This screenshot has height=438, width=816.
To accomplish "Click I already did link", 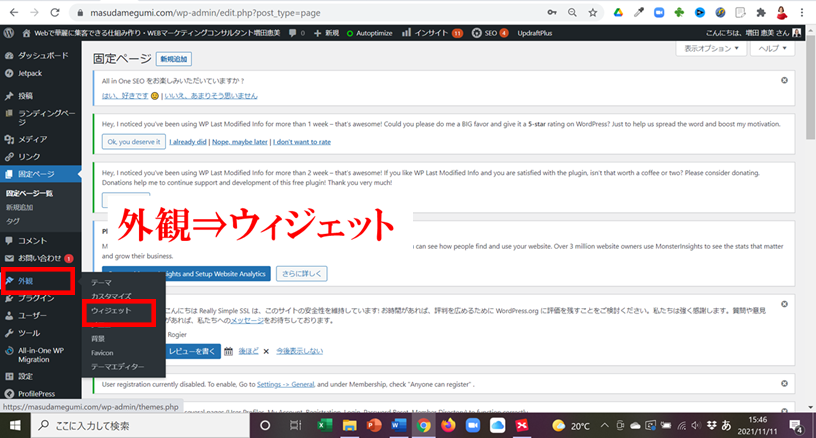I will (188, 141).
